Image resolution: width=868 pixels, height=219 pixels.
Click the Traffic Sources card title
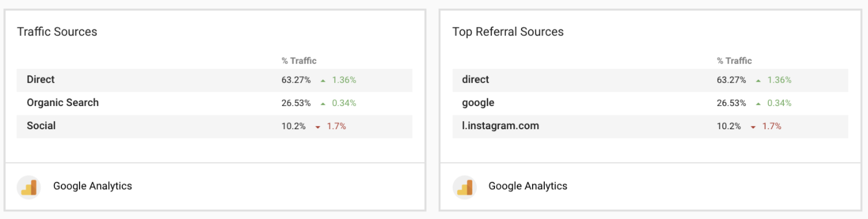(57, 32)
